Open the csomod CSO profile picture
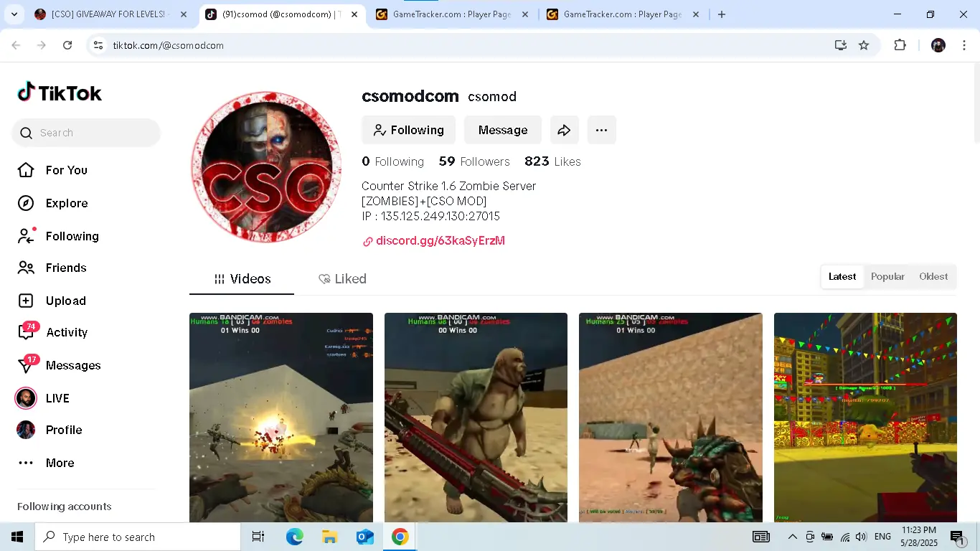 pyautogui.click(x=266, y=166)
